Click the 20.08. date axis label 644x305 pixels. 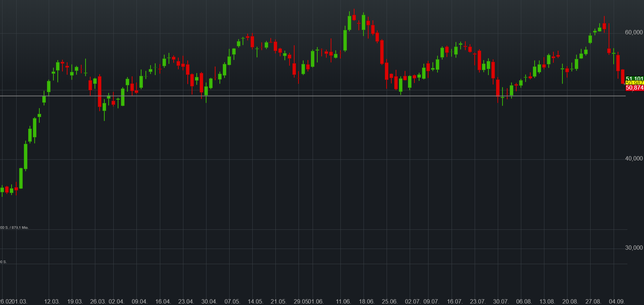click(570, 301)
